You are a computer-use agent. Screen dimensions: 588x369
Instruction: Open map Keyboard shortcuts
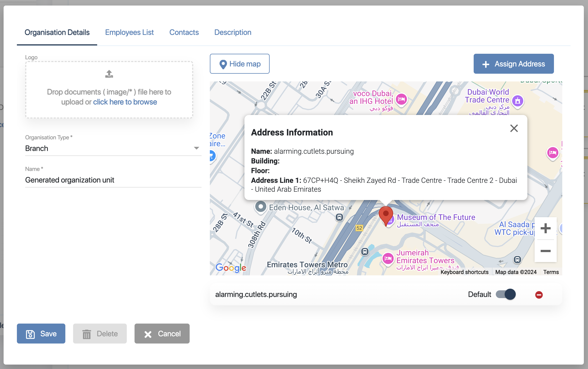coord(464,272)
